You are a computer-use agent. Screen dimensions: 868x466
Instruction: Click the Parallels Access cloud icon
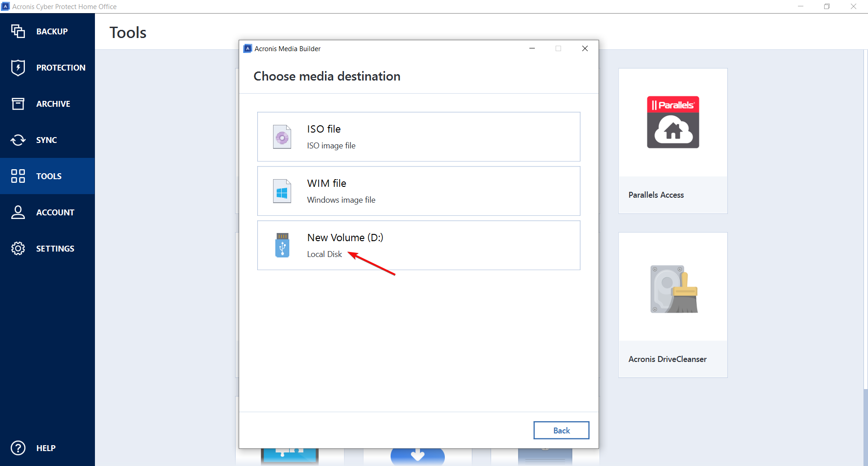pyautogui.click(x=673, y=122)
